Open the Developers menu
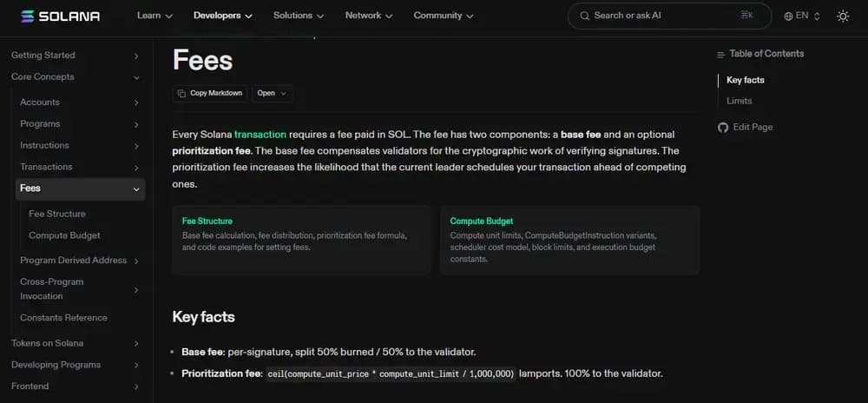 (x=223, y=16)
